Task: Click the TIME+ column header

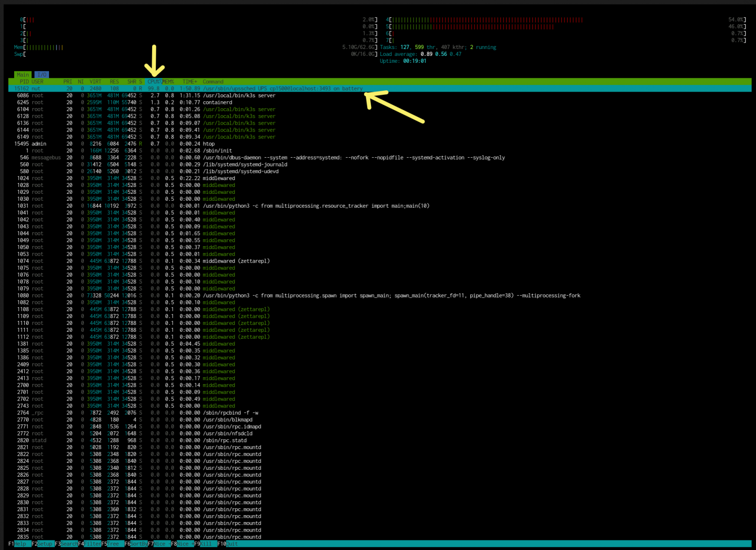Action: 190,82
